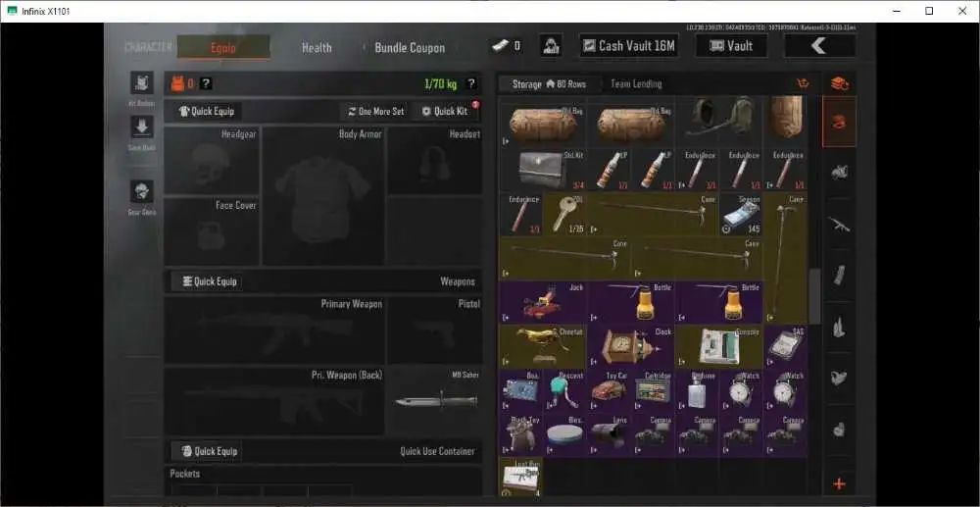Select the highlighted orange box category icon
The image size is (980, 507).
839,122
